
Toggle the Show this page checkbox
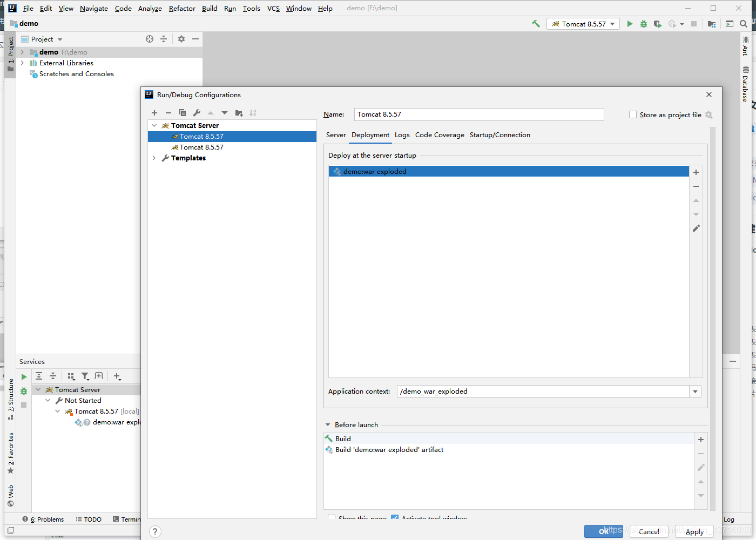coord(332,518)
